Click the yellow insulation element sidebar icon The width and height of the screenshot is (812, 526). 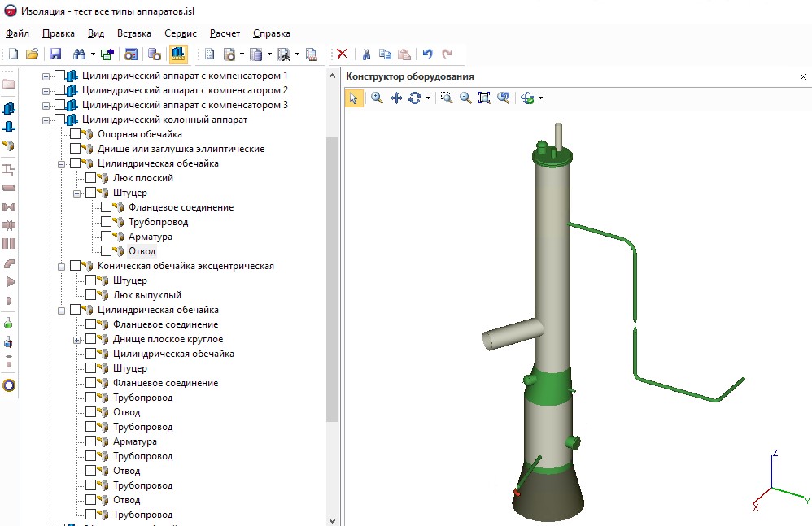pyautogui.click(x=9, y=146)
